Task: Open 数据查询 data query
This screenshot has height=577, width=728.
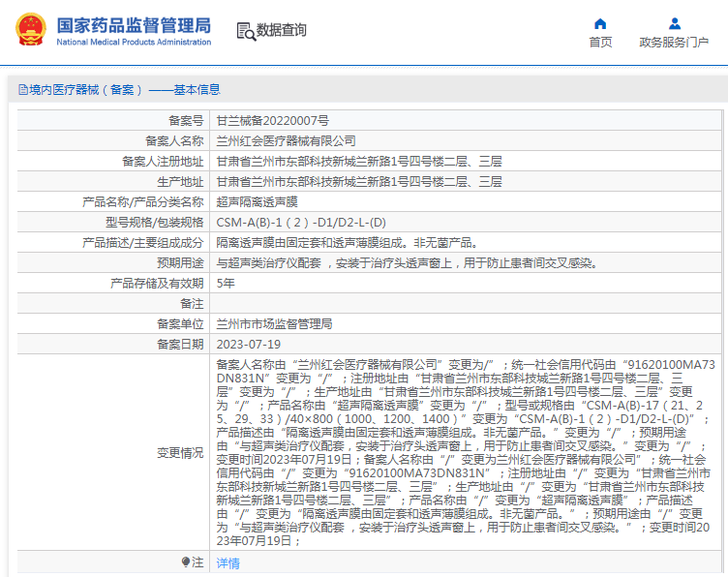Action: [x=282, y=30]
